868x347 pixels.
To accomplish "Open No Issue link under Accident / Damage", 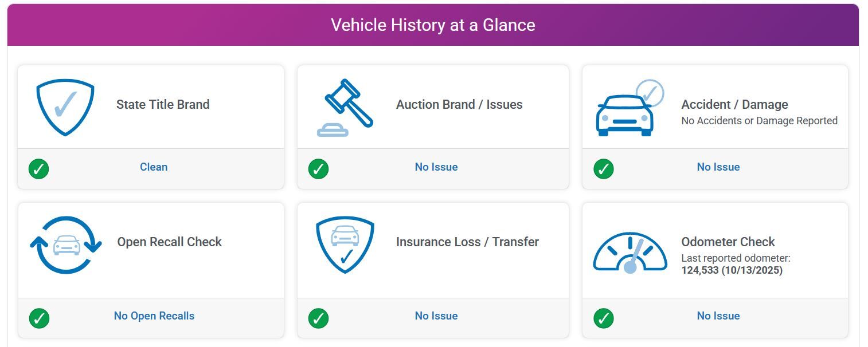I will (718, 167).
